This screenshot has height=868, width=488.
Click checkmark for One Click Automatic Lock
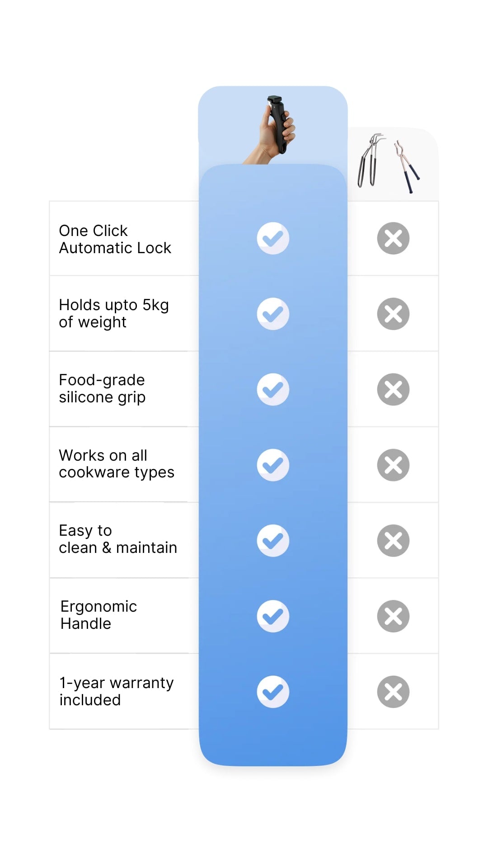coord(273,238)
